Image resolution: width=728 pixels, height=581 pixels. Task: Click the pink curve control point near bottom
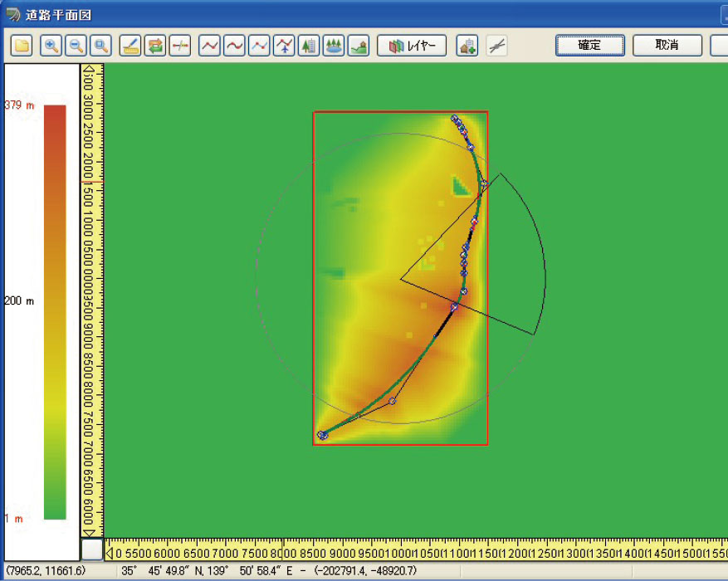click(393, 401)
